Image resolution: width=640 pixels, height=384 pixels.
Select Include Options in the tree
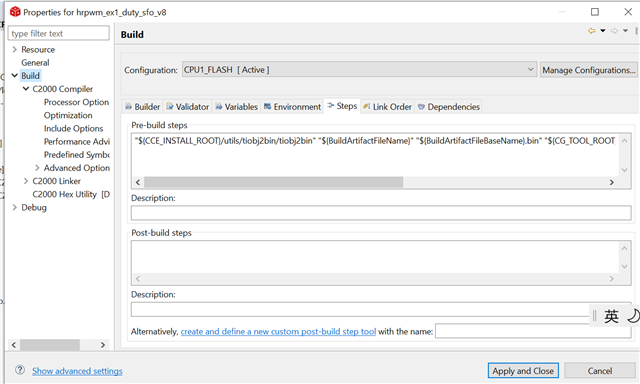(73, 128)
